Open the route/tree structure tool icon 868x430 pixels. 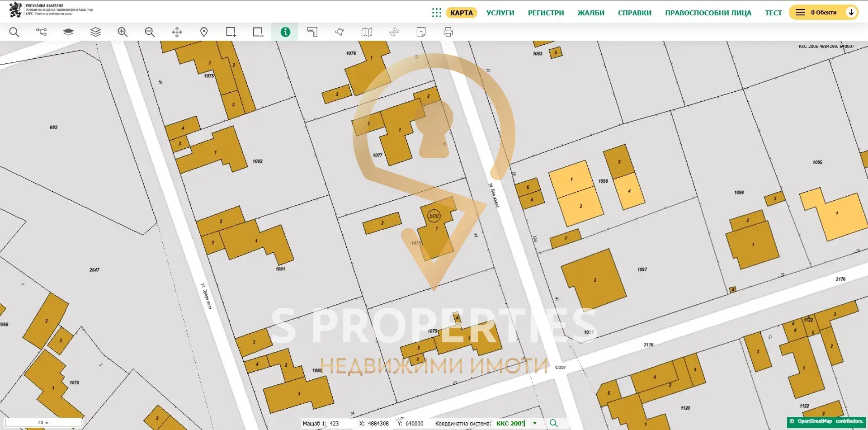pyautogui.click(x=41, y=32)
